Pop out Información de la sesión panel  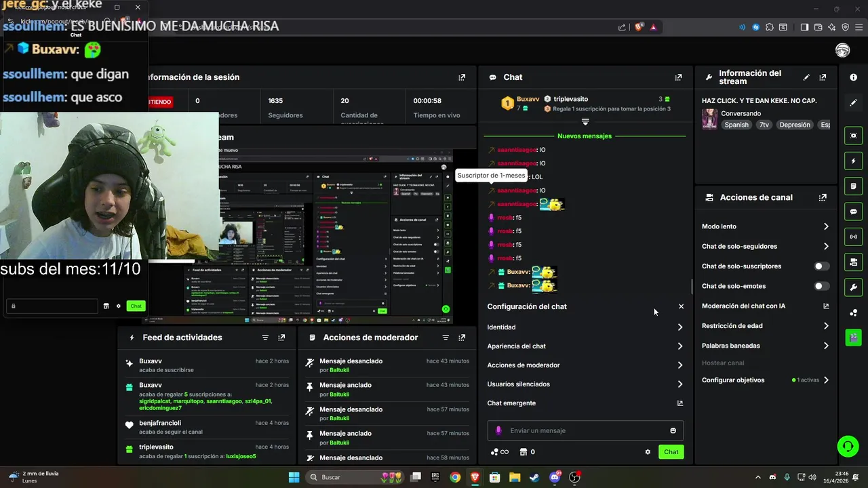pyautogui.click(x=462, y=77)
